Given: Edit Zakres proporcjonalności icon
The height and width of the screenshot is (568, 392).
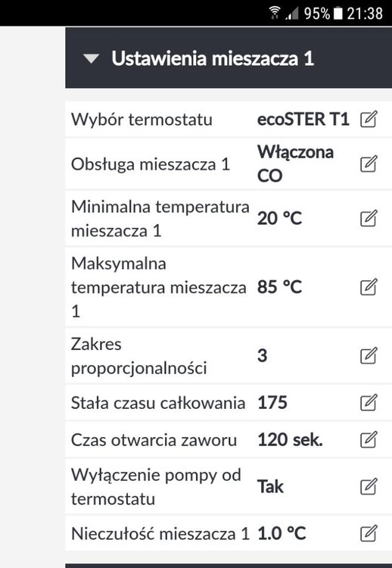Looking at the screenshot, I should (x=369, y=355).
